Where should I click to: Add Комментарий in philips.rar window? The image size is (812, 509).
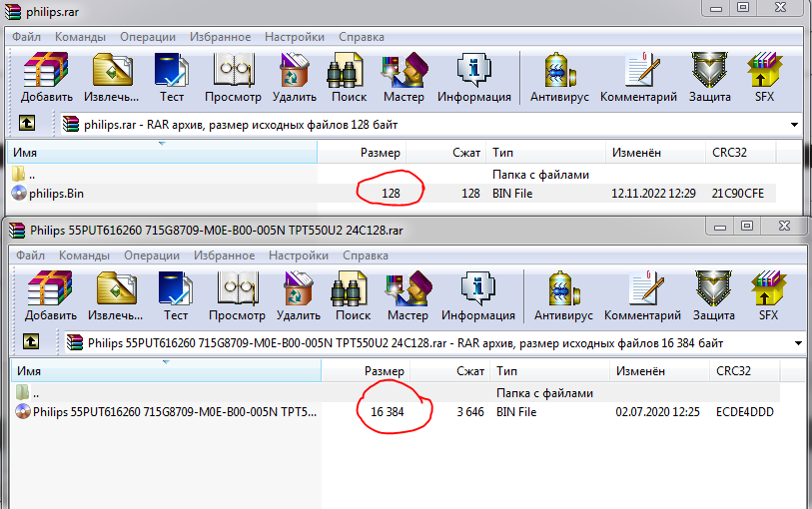638,77
